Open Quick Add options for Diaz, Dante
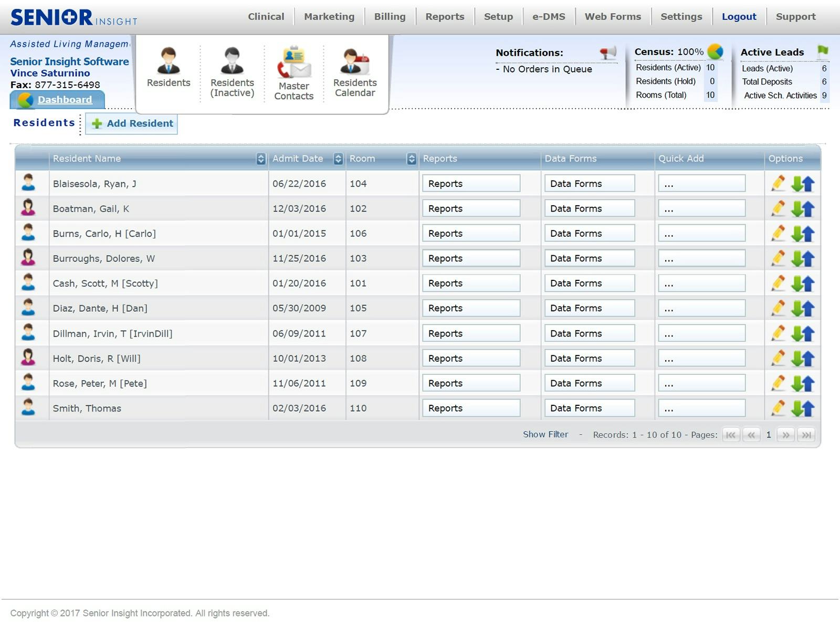Image resolution: width=840 pixels, height=630 pixels. tap(701, 308)
